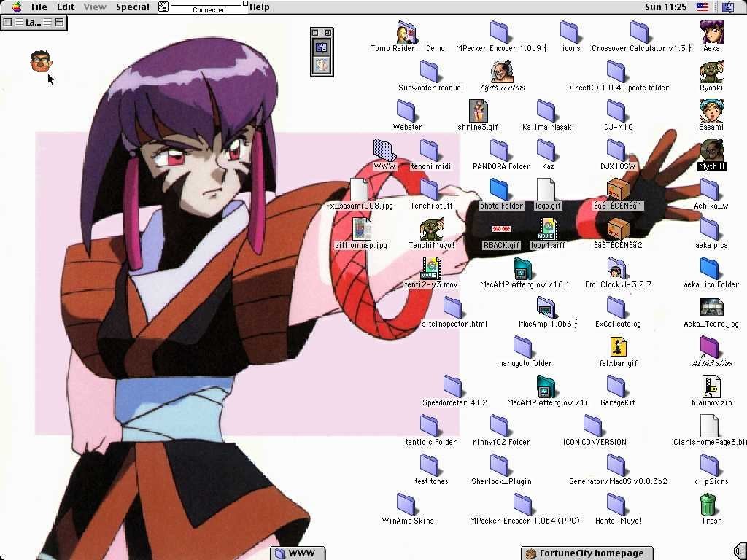
Task: Select the DJX10SW folder
Action: click(616, 150)
